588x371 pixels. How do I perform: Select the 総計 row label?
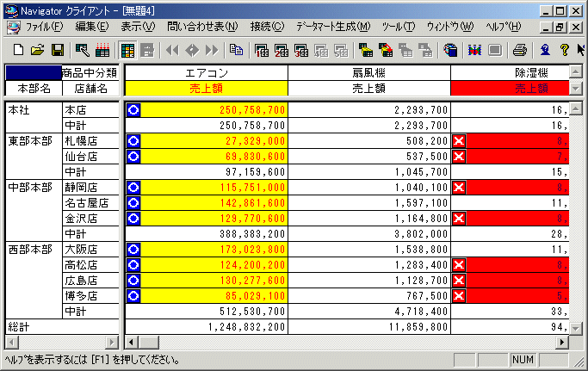(62, 327)
